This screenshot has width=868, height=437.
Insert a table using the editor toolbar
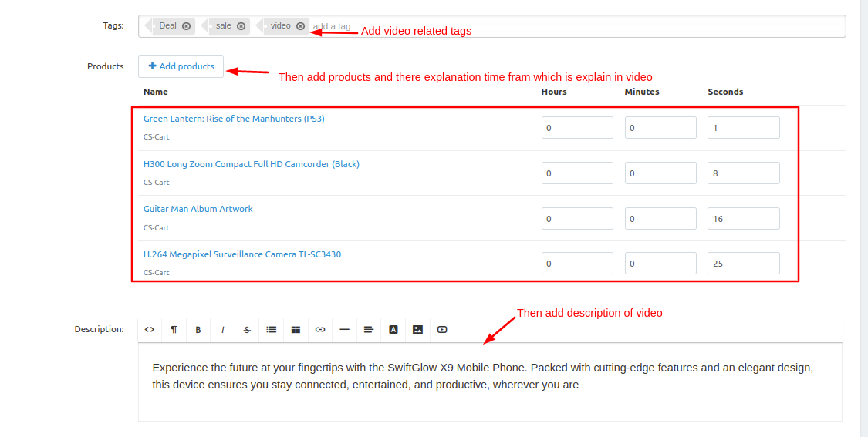pyautogui.click(x=296, y=330)
